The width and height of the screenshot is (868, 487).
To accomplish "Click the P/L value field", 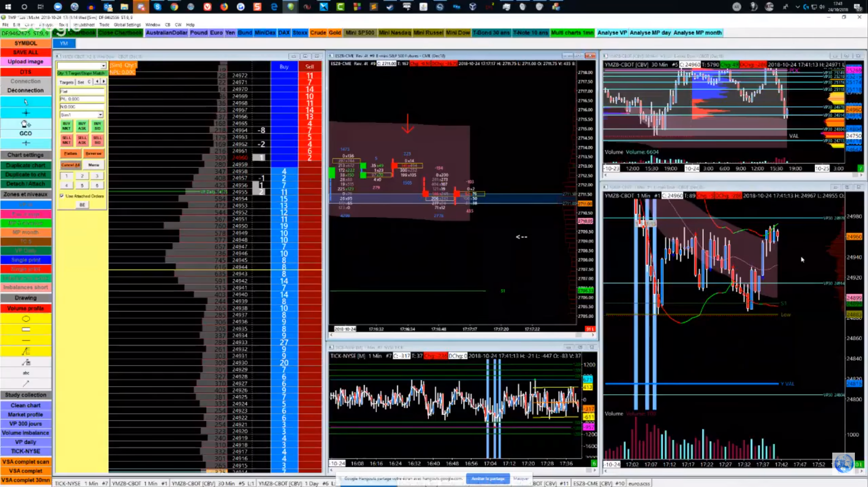I will [82, 99].
